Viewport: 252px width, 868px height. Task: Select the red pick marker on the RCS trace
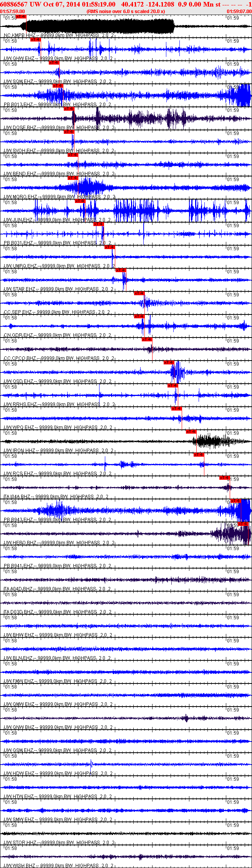199,455
